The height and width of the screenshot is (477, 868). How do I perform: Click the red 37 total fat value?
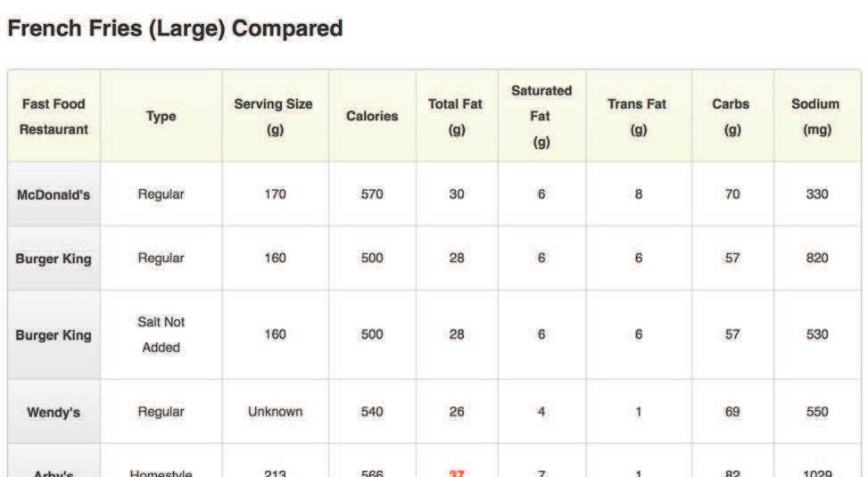click(457, 473)
